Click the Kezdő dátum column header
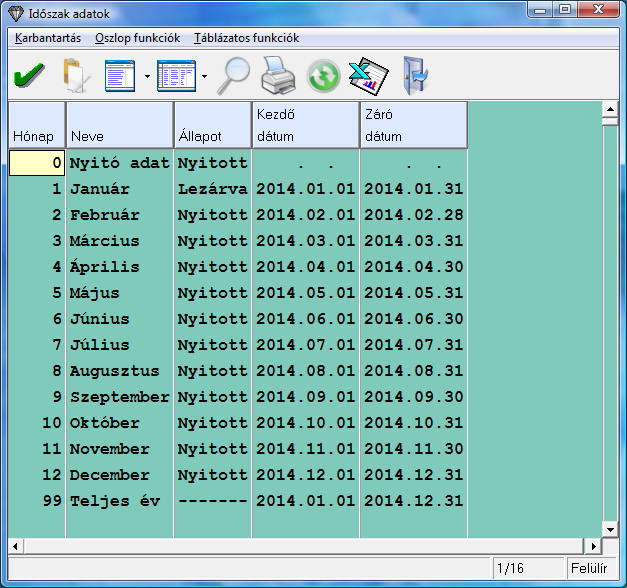 click(305, 125)
